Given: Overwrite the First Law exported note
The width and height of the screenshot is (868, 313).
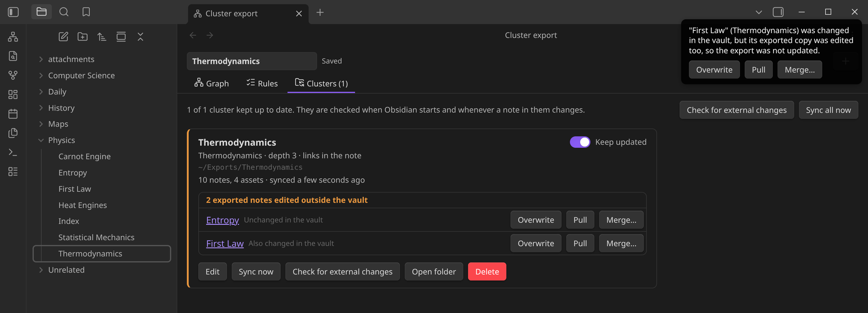Looking at the screenshot, I should click(x=536, y=244).
